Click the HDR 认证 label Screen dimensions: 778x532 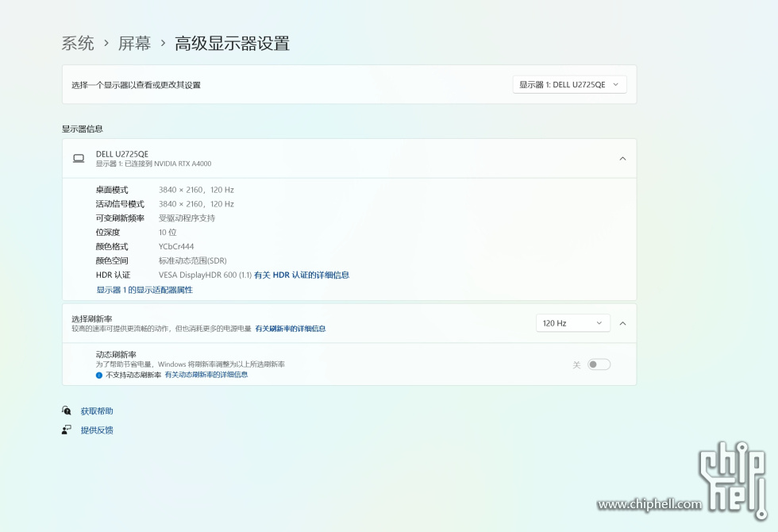pos(113,275)
